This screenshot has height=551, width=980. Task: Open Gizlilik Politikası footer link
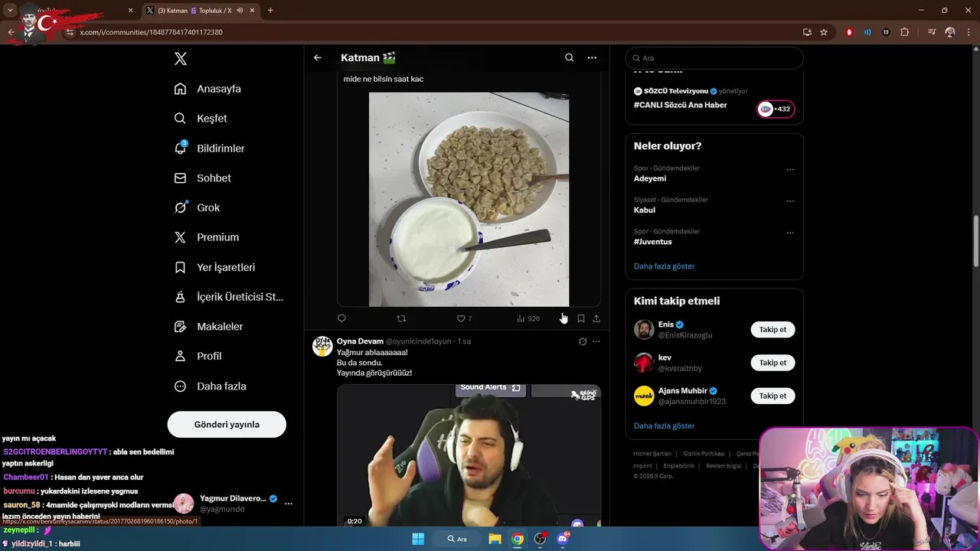pyautogui.click(x=704, y=454)
